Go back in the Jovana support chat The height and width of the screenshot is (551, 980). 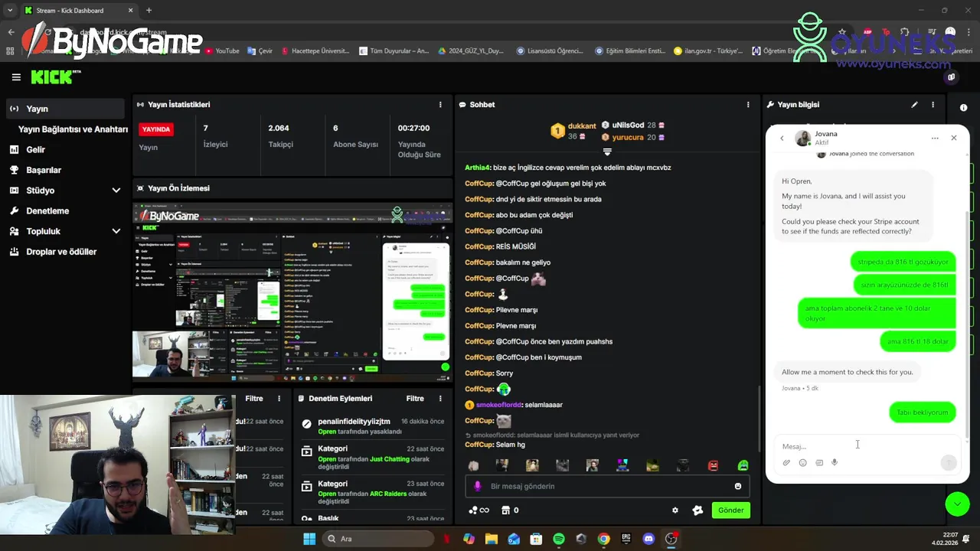pos(782,139)
